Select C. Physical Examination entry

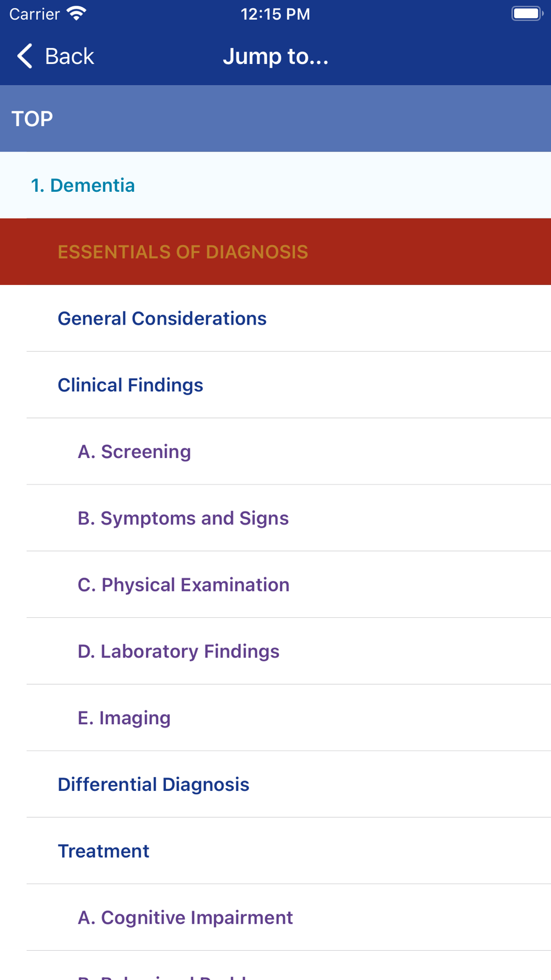coord(183,585)
